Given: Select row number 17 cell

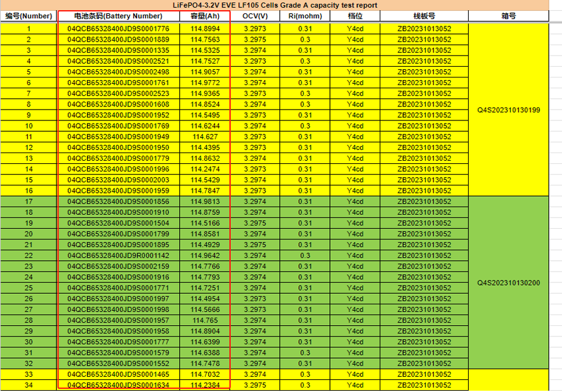Looking at the screenshot, I should point(28,202).
